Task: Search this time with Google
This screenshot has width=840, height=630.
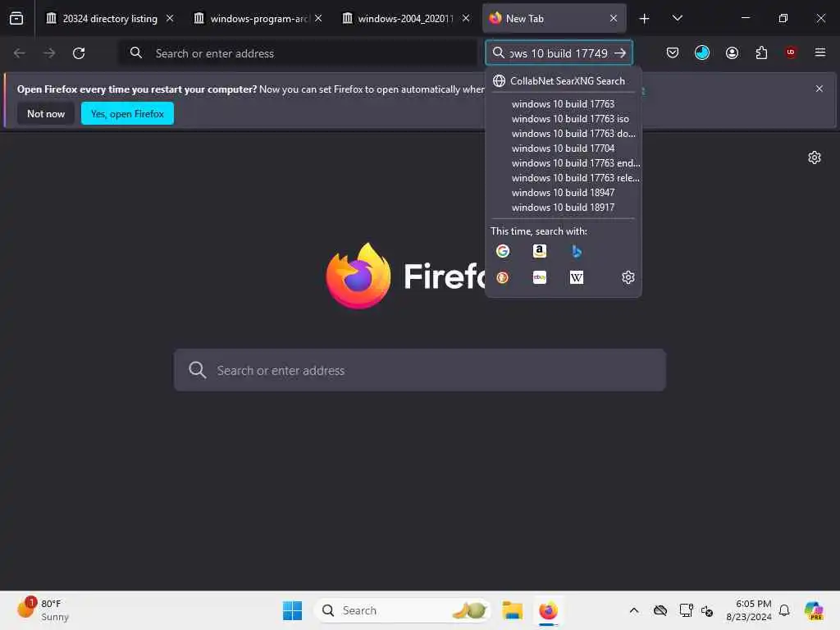Action: (x=503, y=251)
